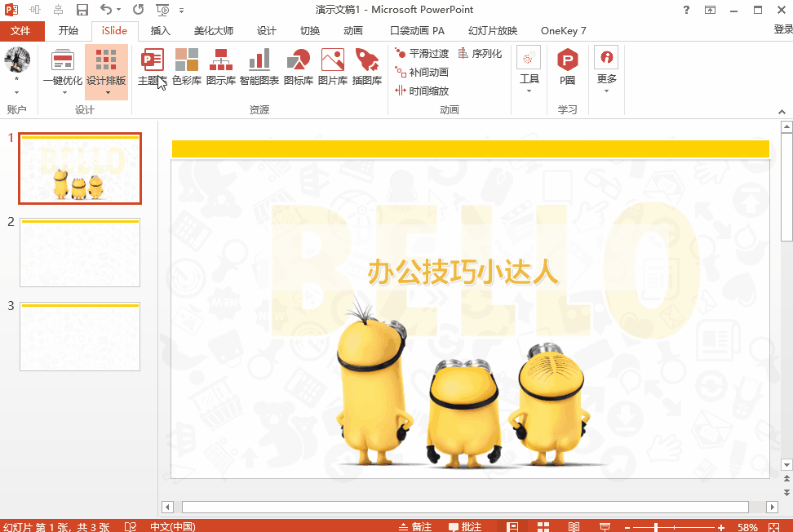Toggle the 备注 notes pane
This screenshot has height=532, width=793.
pyautogui.click(x=414, y=527)
